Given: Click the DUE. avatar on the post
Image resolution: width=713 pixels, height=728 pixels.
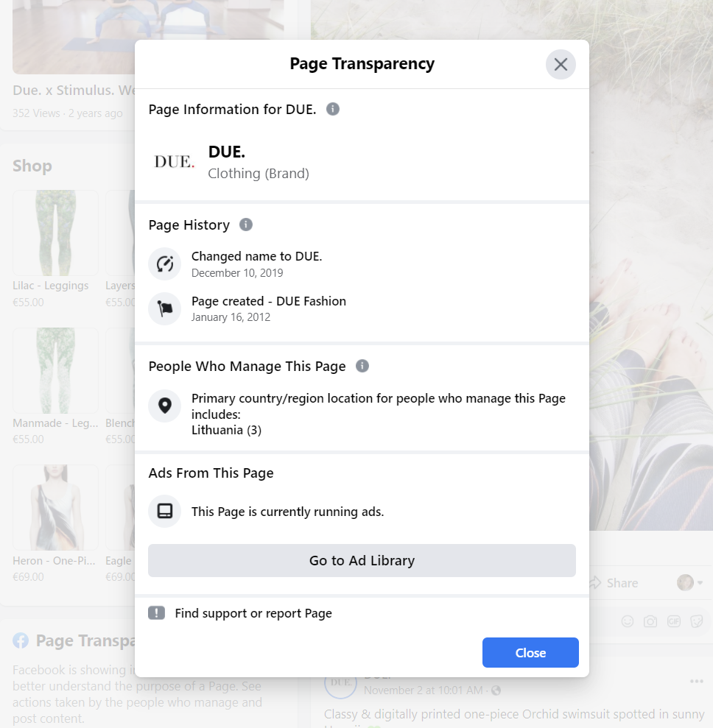Looking at the screenshot, I should point(340,683).
